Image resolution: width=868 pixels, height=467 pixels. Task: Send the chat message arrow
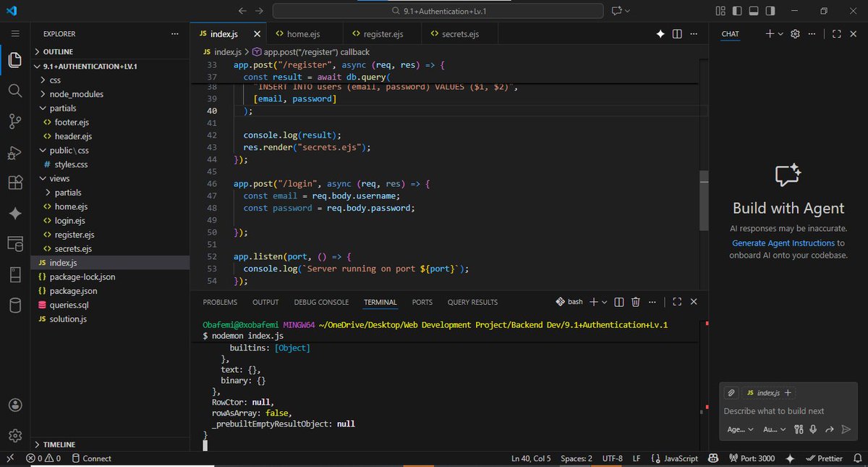click(x=846, y=429)
